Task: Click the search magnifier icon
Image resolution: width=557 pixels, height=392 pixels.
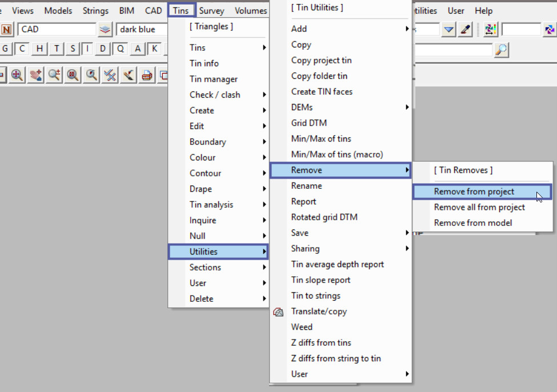Action: pos(501,50)
